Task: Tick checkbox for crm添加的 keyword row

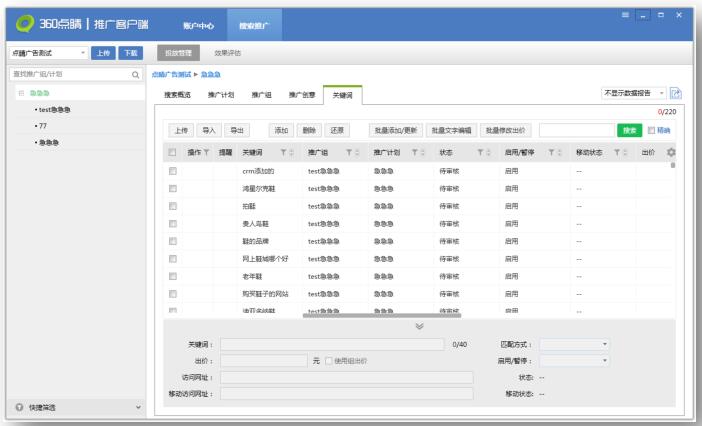Action: (173, 172)
